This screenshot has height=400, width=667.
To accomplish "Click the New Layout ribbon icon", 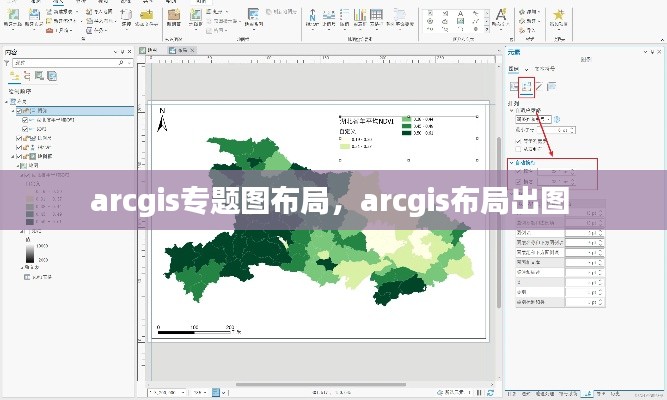I will [34, 15].
